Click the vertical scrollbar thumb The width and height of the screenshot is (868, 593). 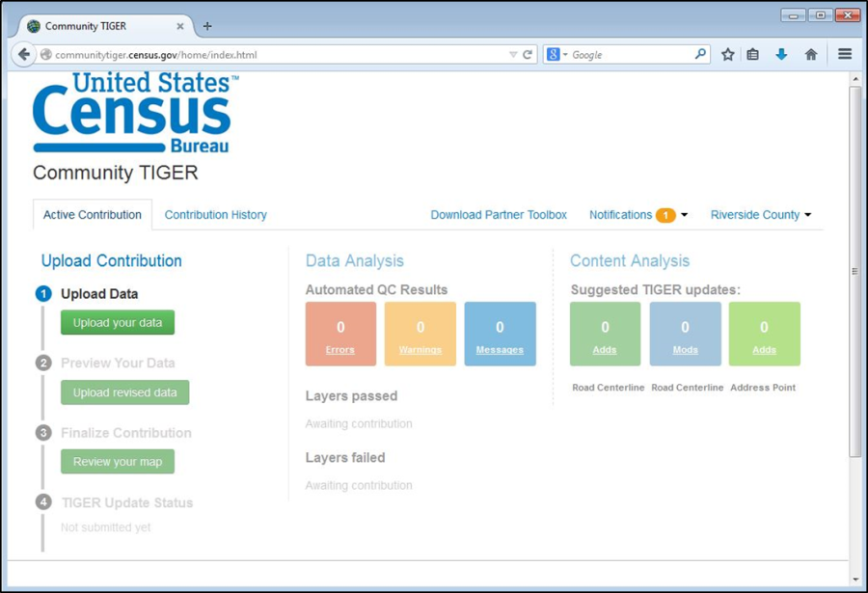click(855, 271)
